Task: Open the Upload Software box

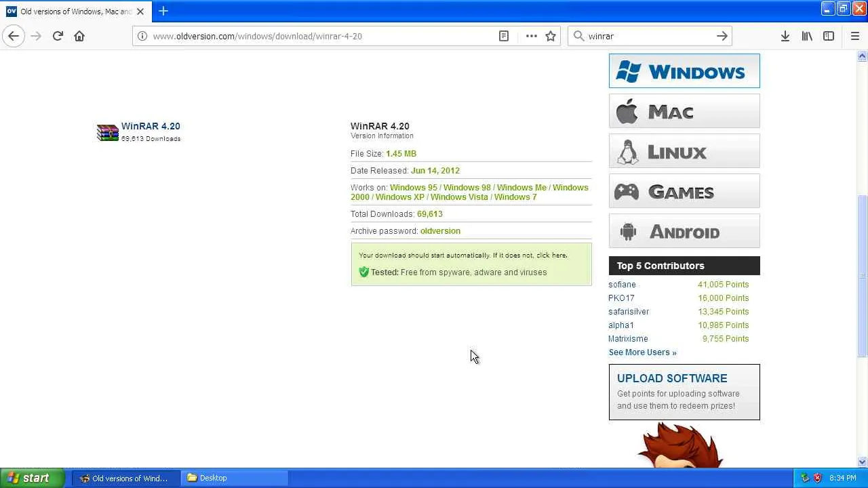Action: [684, 392]
